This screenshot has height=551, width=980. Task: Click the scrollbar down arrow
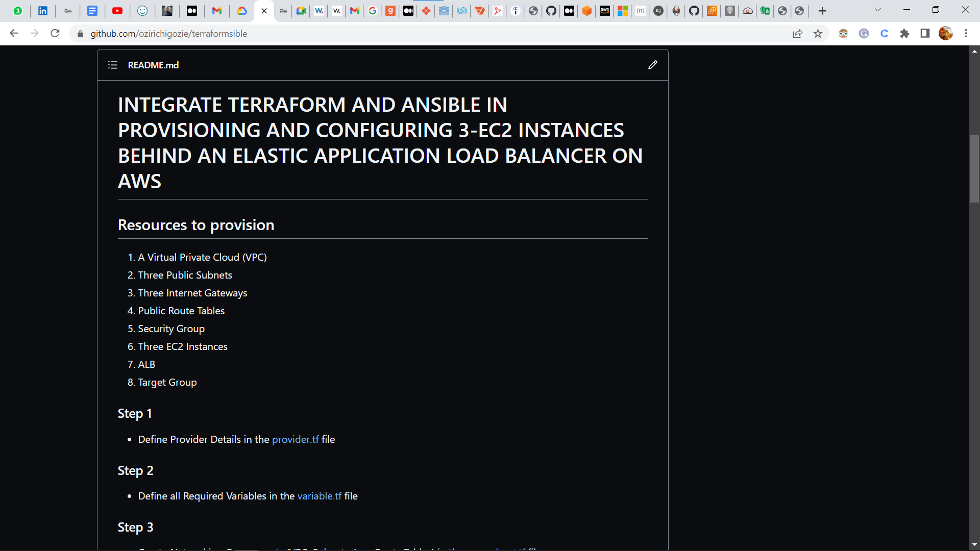click(x=974, y=545)
